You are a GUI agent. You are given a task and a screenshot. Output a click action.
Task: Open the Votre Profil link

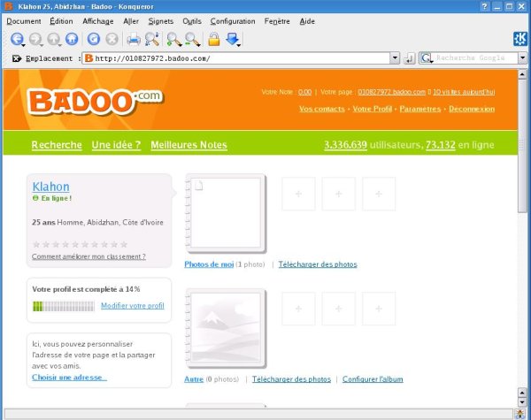[x=373, y=109]
